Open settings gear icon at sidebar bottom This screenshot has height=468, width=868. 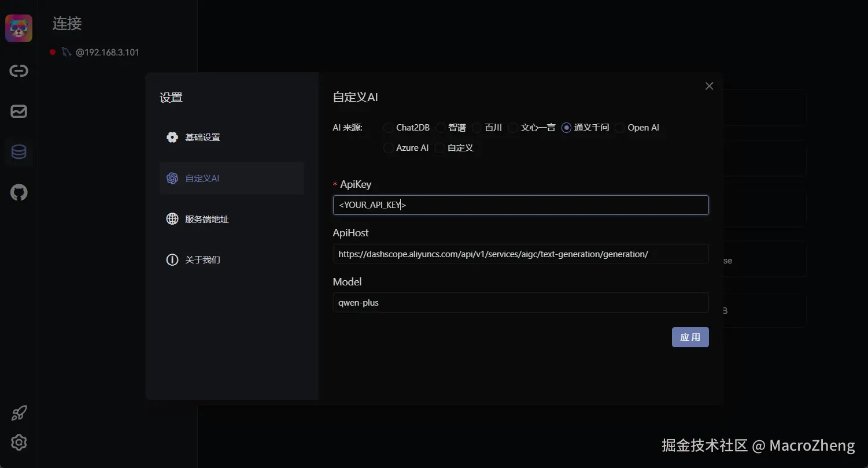click(x=19, y=443)
